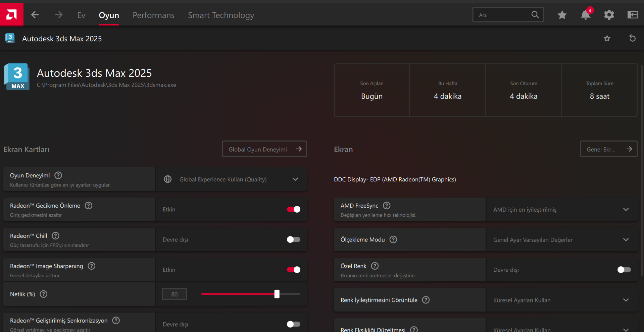Disable Radeon Gecikme Önleme toggle
Viewport: 644px width, 332px height.
[x=293, y=209]
